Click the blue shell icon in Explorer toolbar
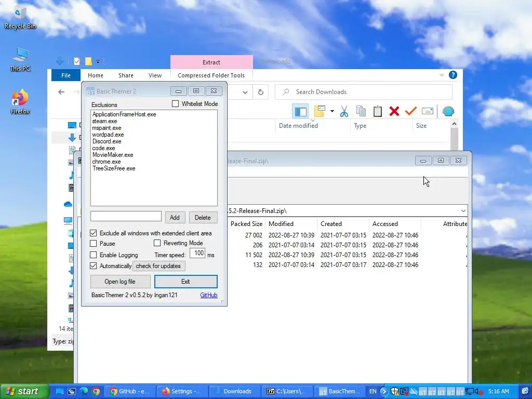This screenshot has width=532, height=399. point(448,111)
